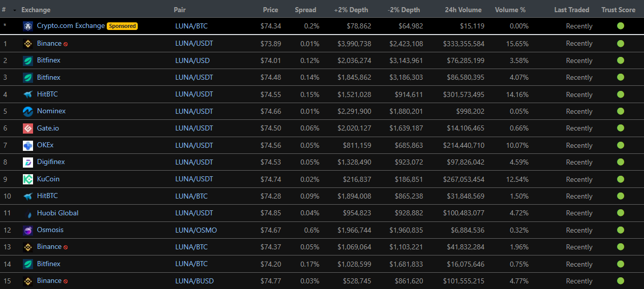Click the Sponsored badge on Crypto.com row
The width and height of the screenshot is (644, 289).
click(122, 26)
